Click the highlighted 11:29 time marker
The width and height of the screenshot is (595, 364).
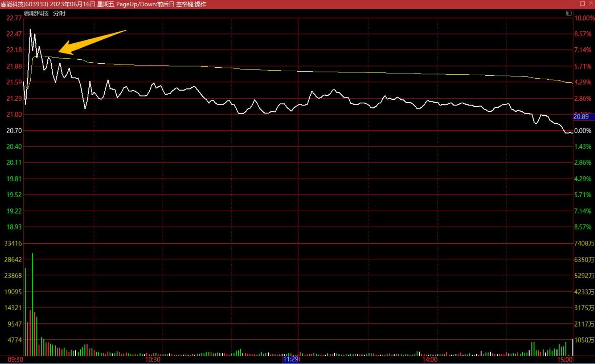pos(290,359)
